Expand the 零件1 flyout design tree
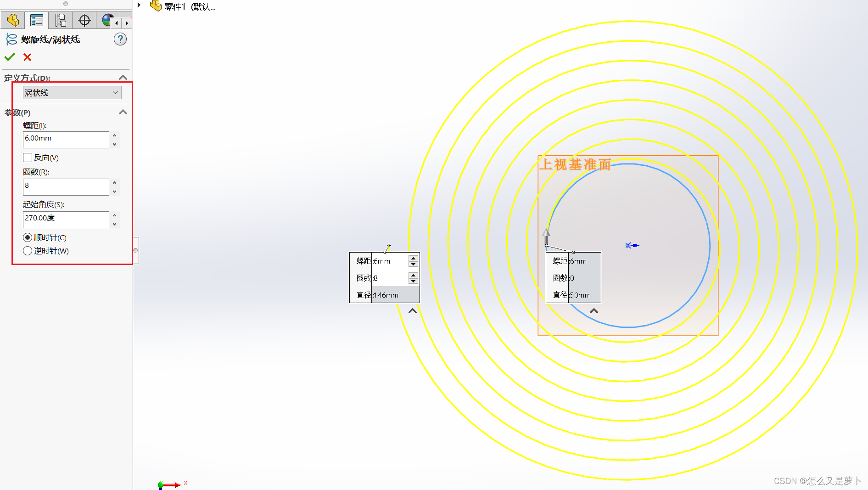Screen dimensions: 868x490 click(x=139, y=5)
